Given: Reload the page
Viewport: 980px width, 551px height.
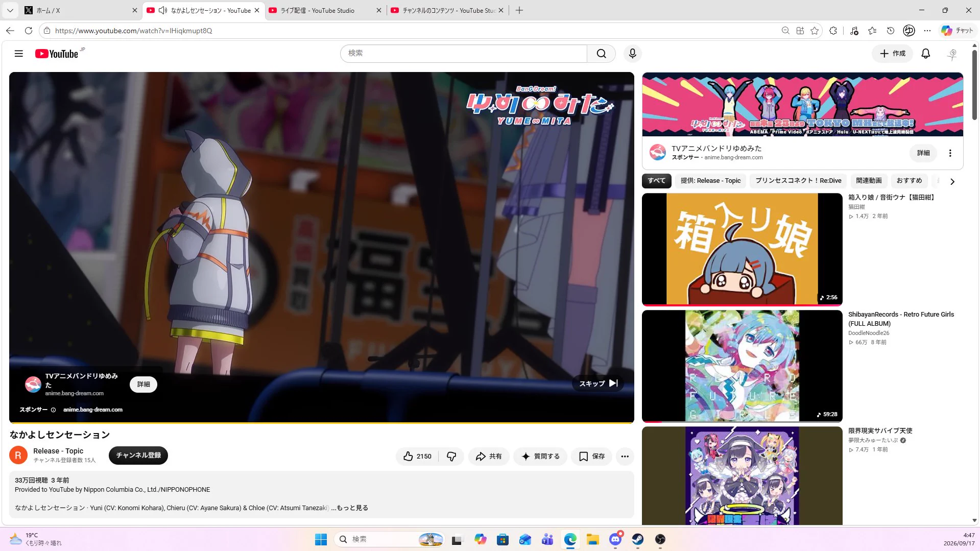Looking at the screenshot, I should click(29, 31).
